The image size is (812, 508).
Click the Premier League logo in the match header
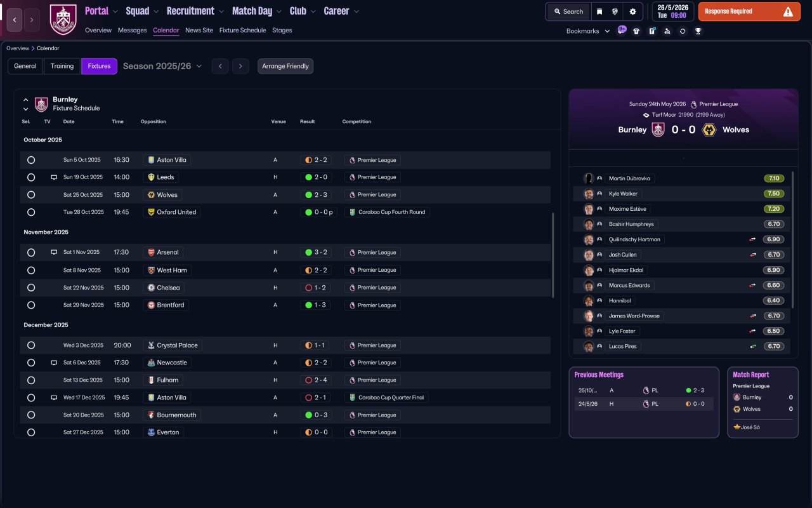pos(693,104)
